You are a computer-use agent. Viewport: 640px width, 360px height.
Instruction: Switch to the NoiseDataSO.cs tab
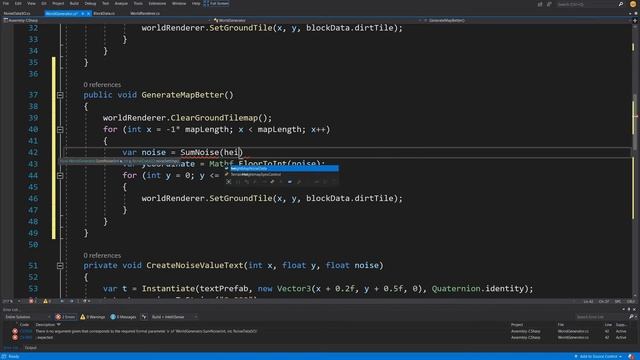[x=17, y=13]
